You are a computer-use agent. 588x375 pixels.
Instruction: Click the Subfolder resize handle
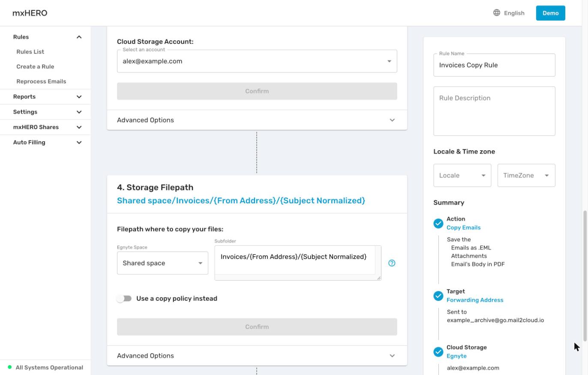coord(379,278)
